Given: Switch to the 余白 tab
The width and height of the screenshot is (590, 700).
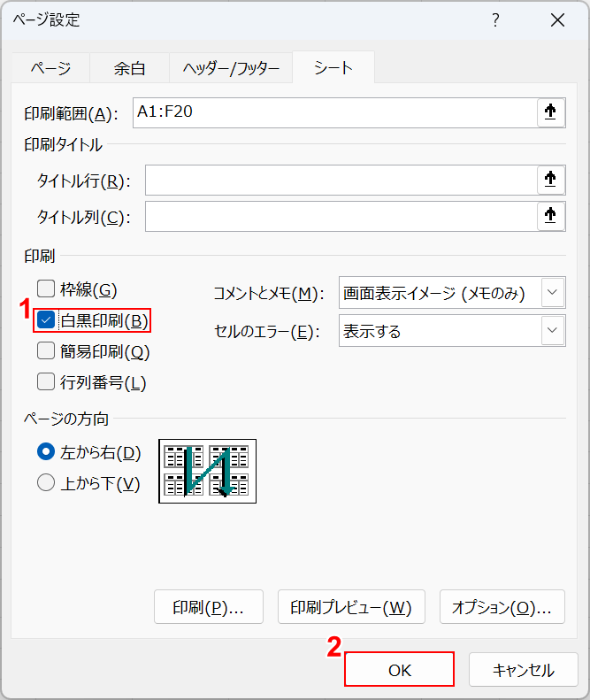Looking at the screenshot, I should coord(129,68).
